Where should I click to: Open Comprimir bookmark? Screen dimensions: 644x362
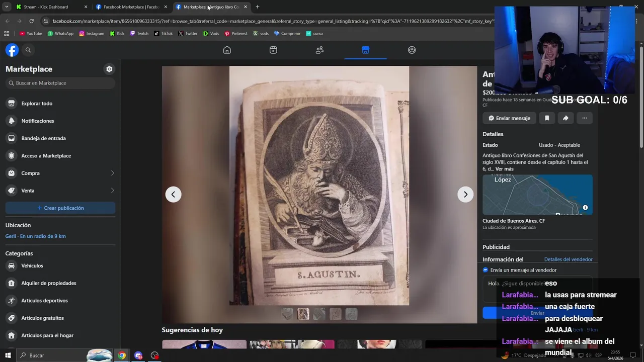[x=287, y=34]
